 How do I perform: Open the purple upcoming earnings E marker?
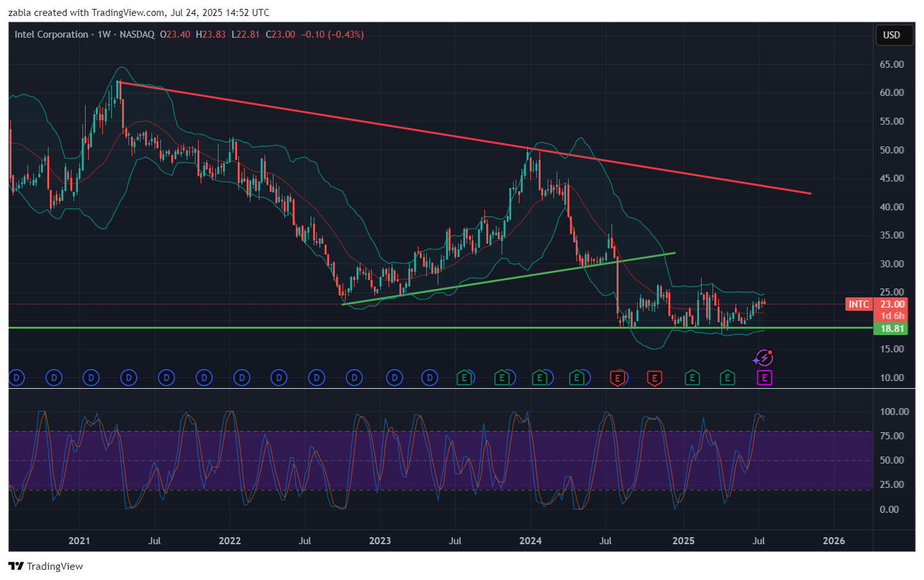(764, 378)
